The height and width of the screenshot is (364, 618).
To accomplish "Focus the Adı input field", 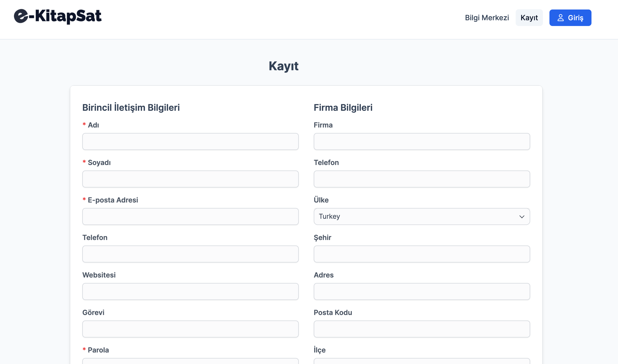I will 190,141.
